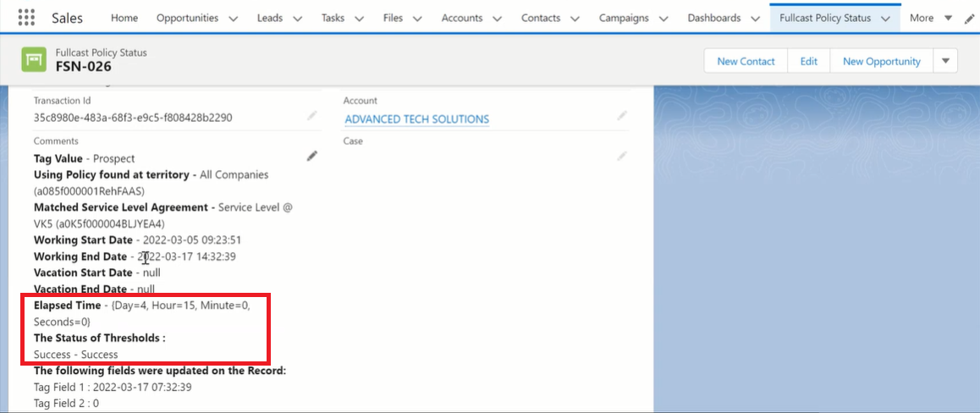Viewport: 980px width, 413px height.
Task: Open the More navigation menu
Action: pos(932,18)
